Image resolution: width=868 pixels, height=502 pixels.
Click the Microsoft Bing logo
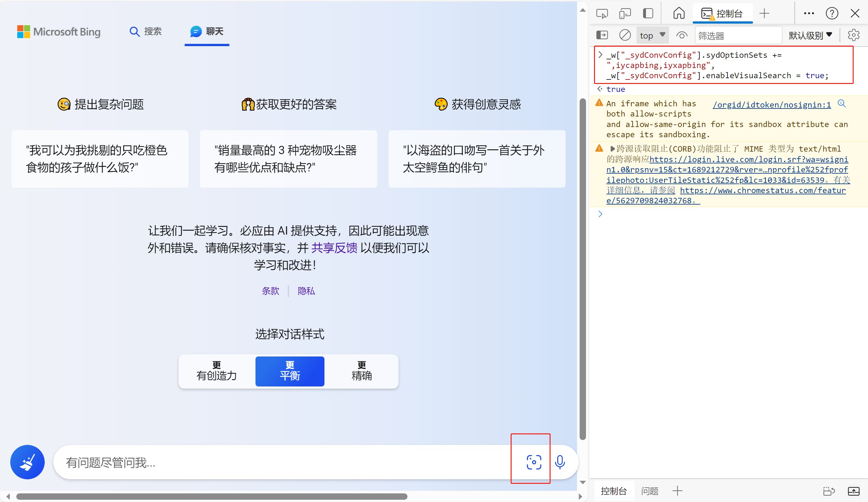[59, 32]
